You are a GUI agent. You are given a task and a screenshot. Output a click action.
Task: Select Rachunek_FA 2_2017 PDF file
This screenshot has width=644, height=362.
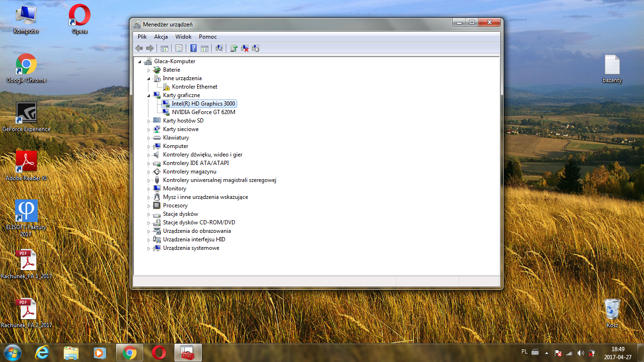pos(26,313)
